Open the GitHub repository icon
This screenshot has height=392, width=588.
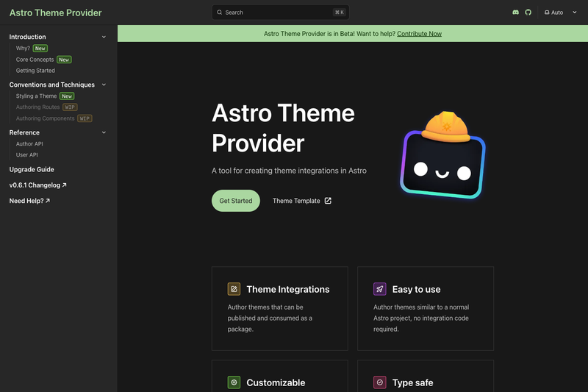point(528,13)
